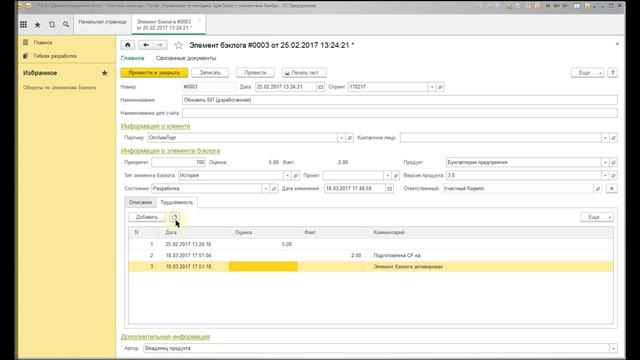Open calendar for Дата изменения field
640x360 pixels.
coord(389,189)
